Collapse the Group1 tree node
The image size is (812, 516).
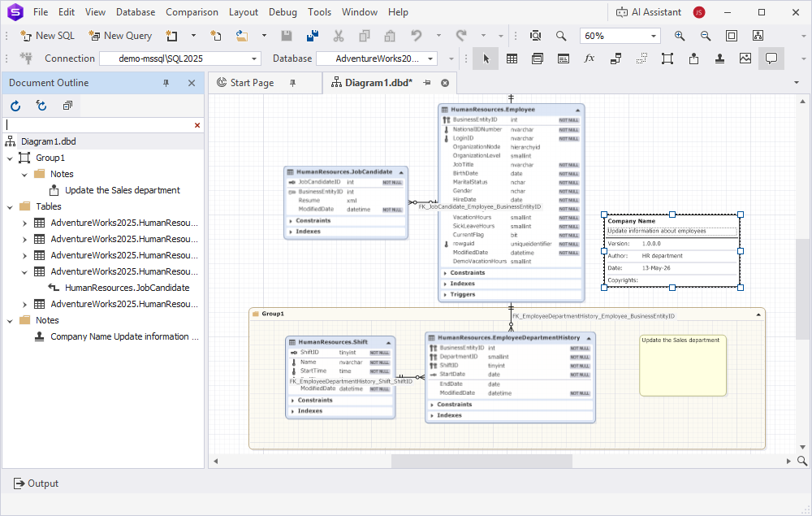pos(10,158)
